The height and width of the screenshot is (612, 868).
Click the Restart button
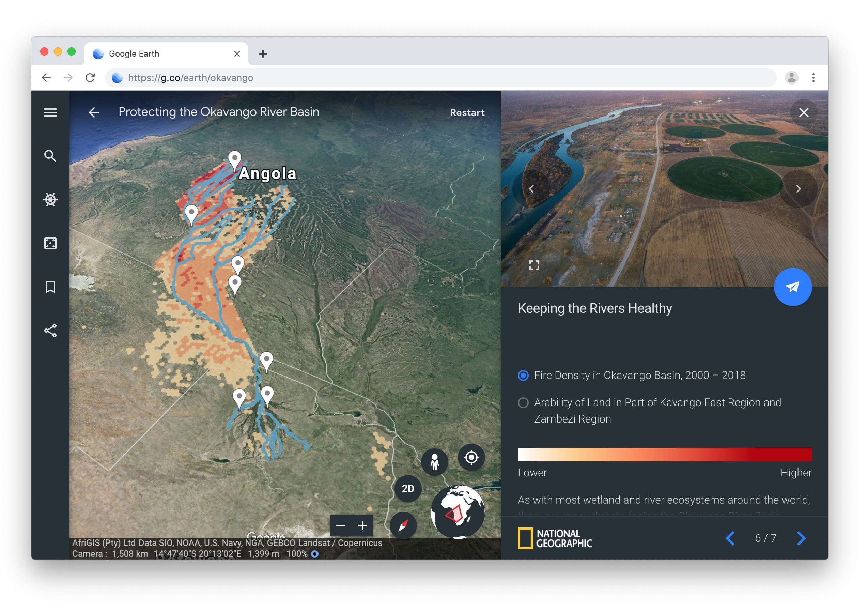[467, 113]
